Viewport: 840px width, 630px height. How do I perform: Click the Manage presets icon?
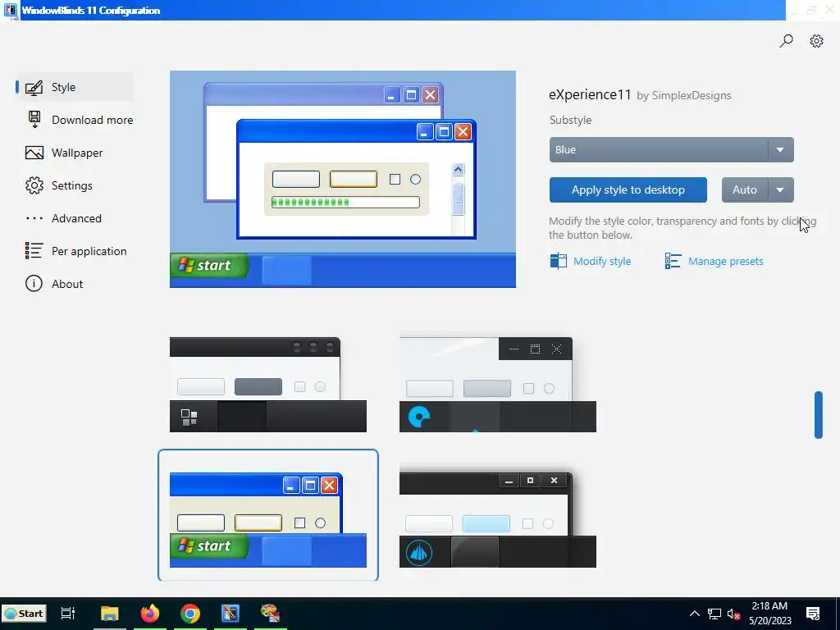[673, 261]
